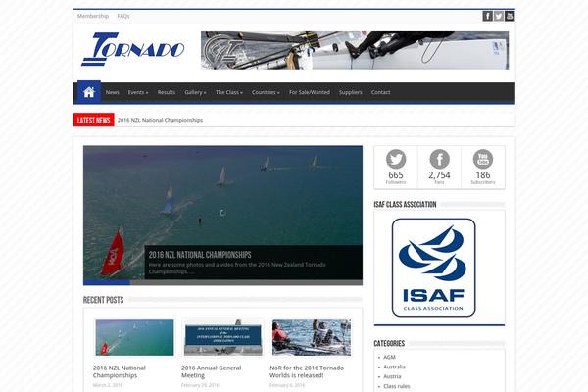Open 2016 NZL National Championships recent post title
The image size is (588, 392).
pos(120,371)
